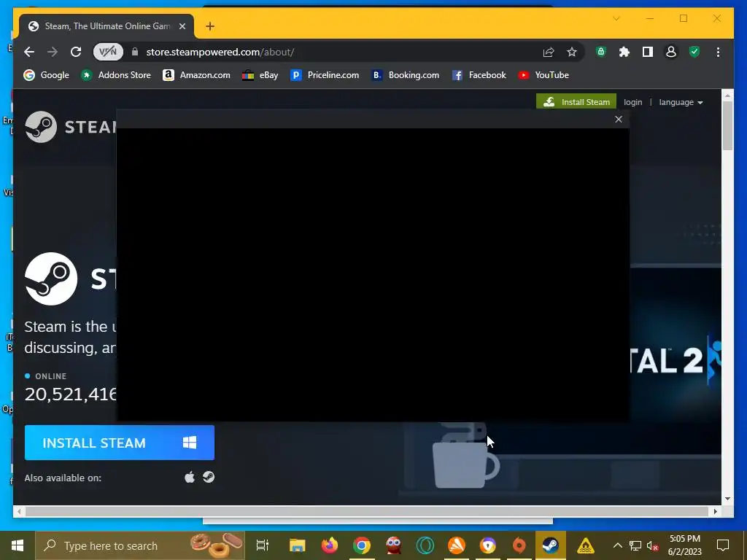Open File Explorer from taskbar
747x560 pixels.
tap(298, 545)
